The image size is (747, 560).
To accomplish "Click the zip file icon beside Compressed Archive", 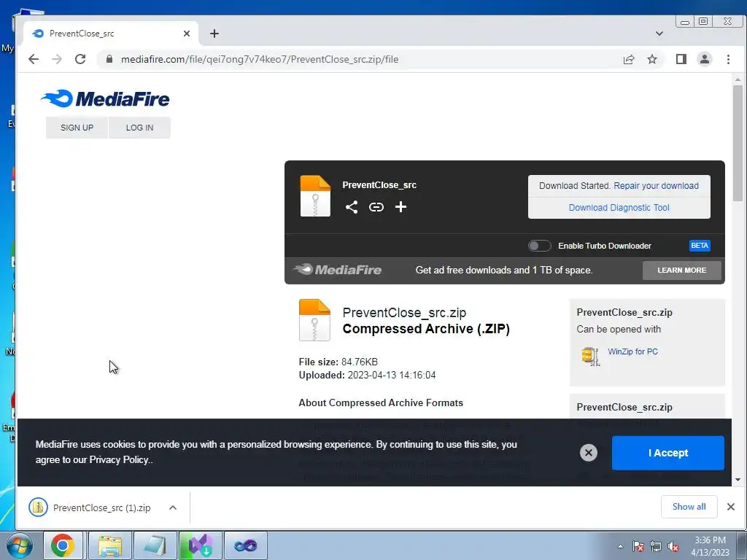I will coord(314,320).
